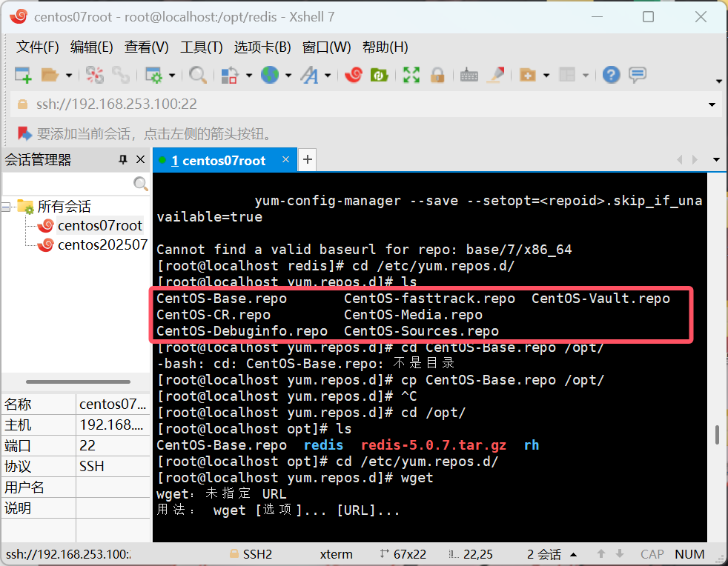This screenshot has width=728, height=566.
Task: Click the Font icon
Action: (309, 75)
